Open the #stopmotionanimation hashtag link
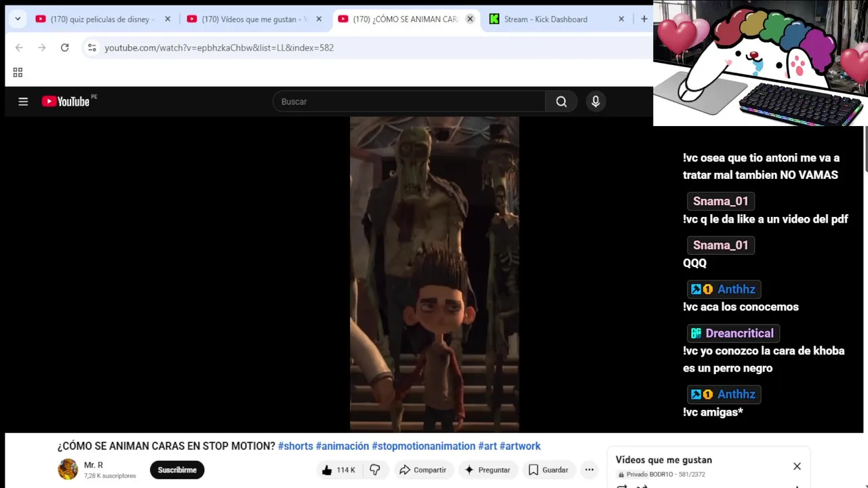 point(424,446)
